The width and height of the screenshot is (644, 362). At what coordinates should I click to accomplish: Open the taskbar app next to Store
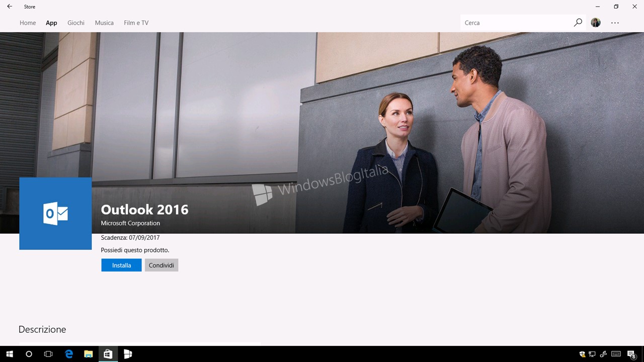[x=128, y=354]
